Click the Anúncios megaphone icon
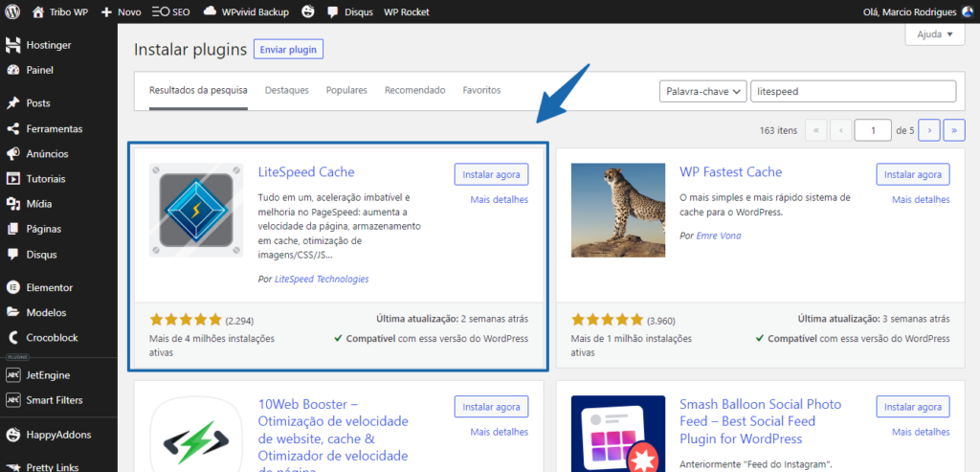The height and width of the screenshot is (472, 980). click(x=13, y=154)
